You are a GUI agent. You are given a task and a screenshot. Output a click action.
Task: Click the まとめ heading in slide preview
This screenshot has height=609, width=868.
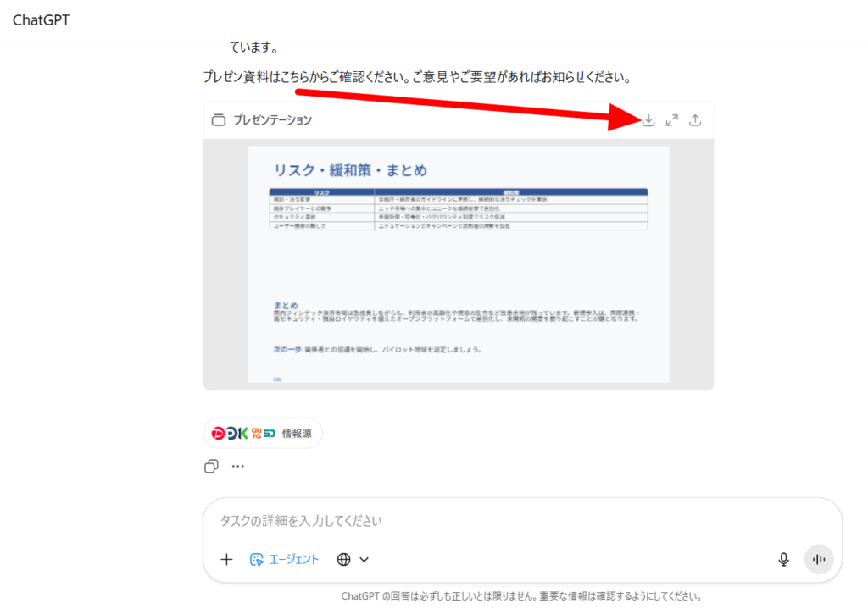coord(286,305)
